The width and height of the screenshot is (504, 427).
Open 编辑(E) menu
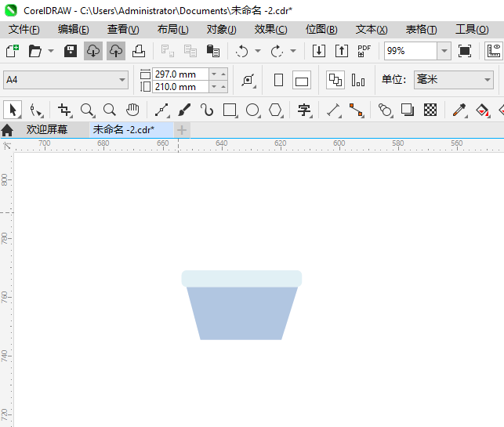coord(73,30)
